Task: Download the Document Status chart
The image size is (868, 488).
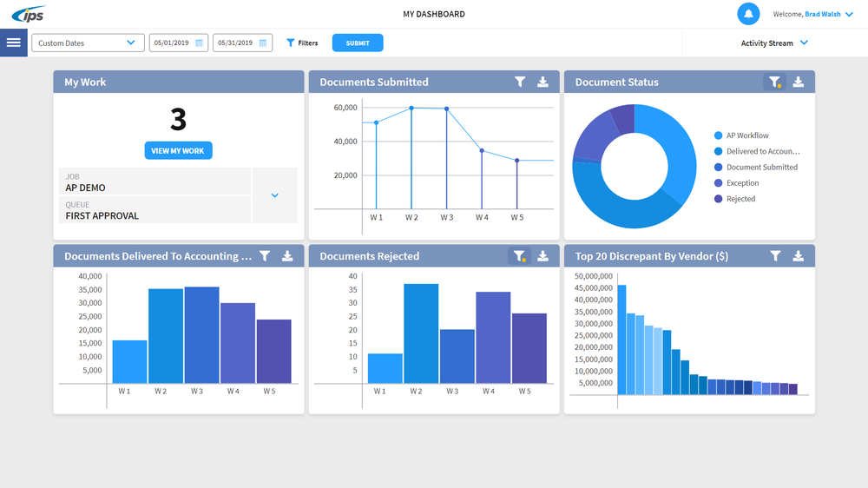Action: 799,82
